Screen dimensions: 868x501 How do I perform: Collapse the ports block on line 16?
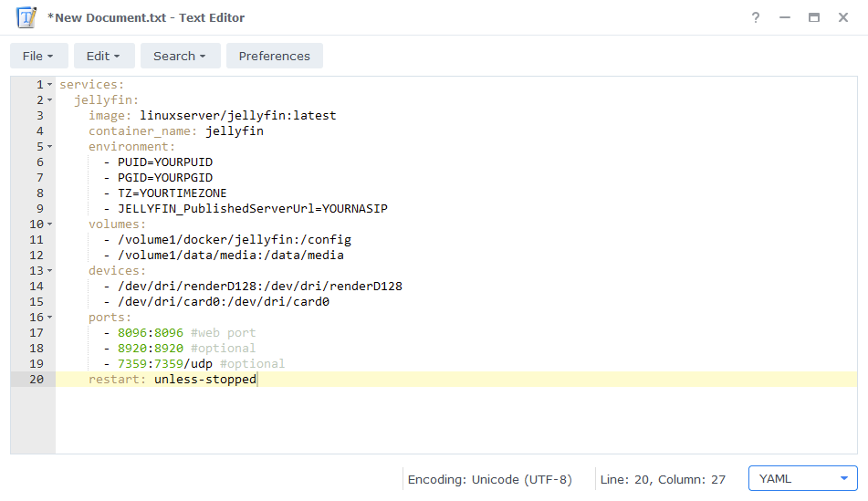[50, 318]
